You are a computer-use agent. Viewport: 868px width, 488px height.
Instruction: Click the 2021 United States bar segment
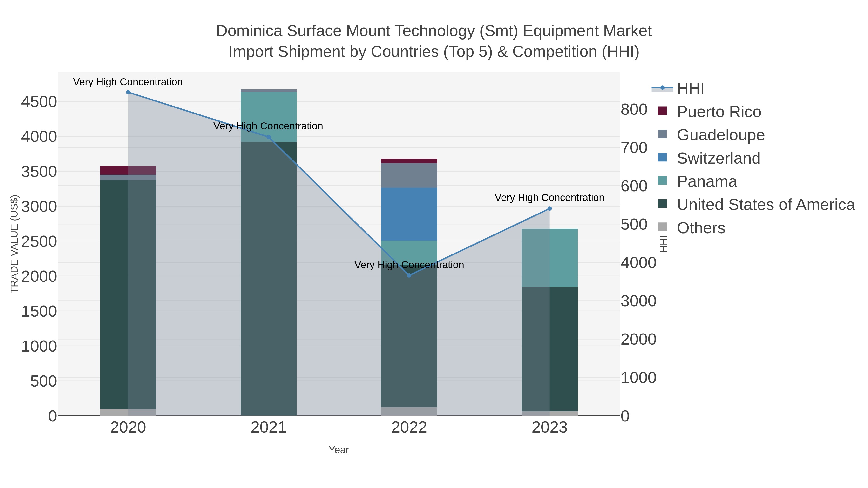269,279
